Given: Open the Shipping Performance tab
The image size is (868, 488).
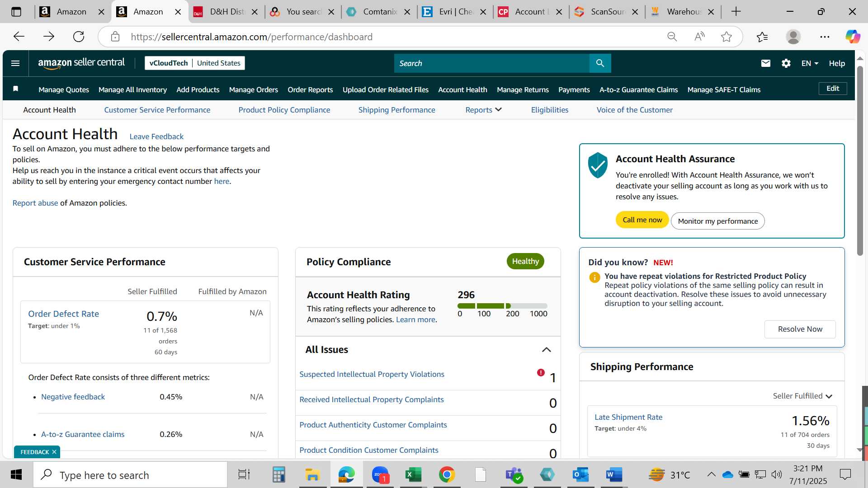Looking at the screenshot, I should pyautogui.click(x=396, y=110).
